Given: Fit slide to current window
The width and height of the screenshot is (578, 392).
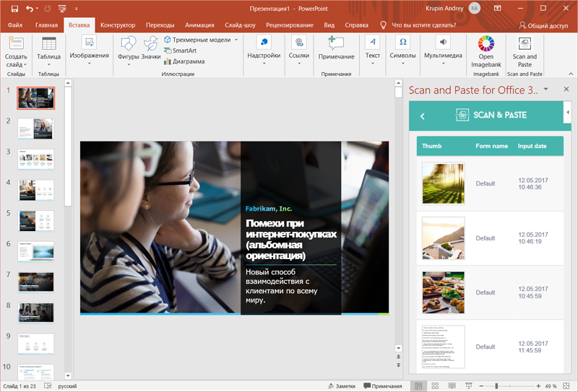Looking at the screenshot, I should (567, 386).
